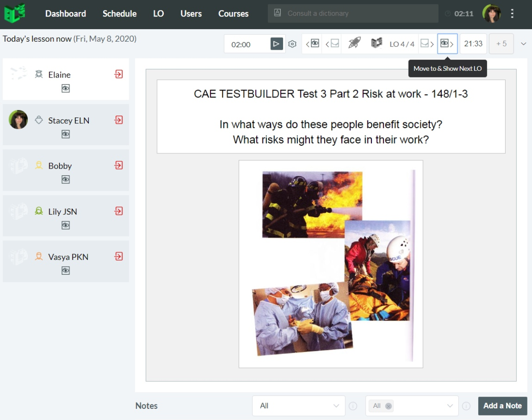This screenshot has width=532, height=420.
Task: Click the cube blocks icon beside LO 4/4
Action: click(x=376, y=43)
